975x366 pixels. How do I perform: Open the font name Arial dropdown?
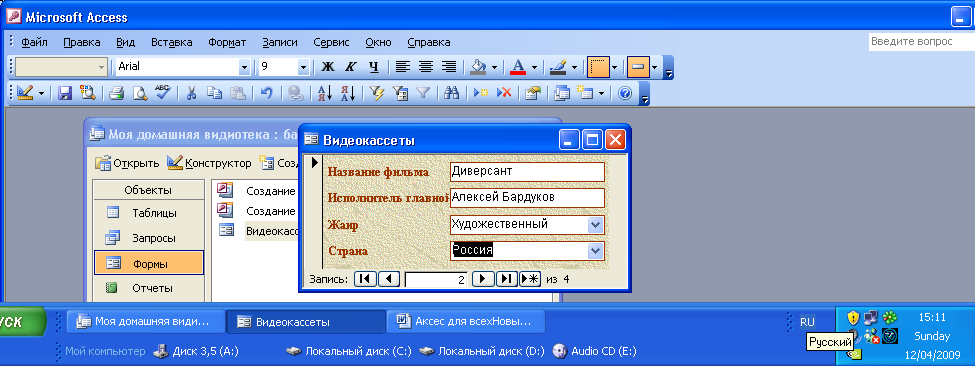(244, 67)
